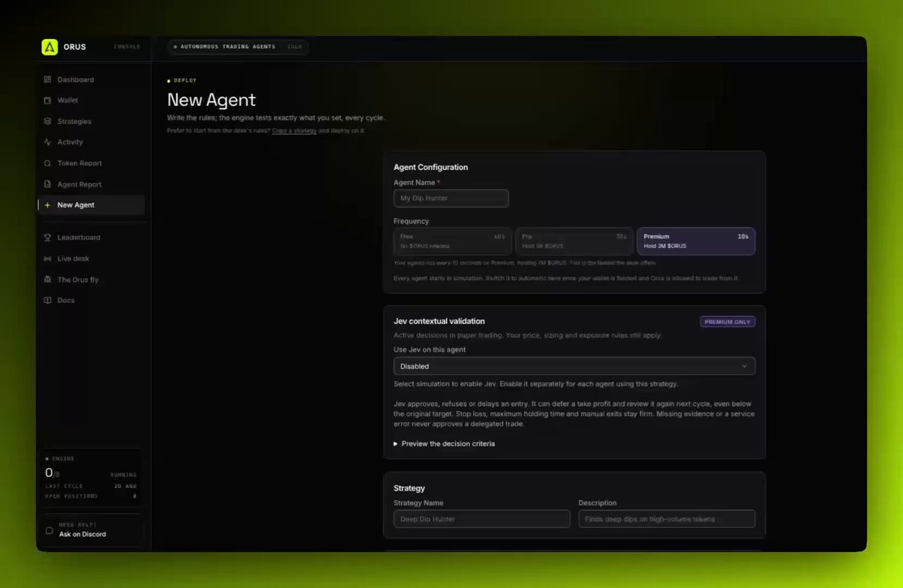Click the Agent Configuration heading
The width and height of the screenshot is (903, 588).
[430, 167]
